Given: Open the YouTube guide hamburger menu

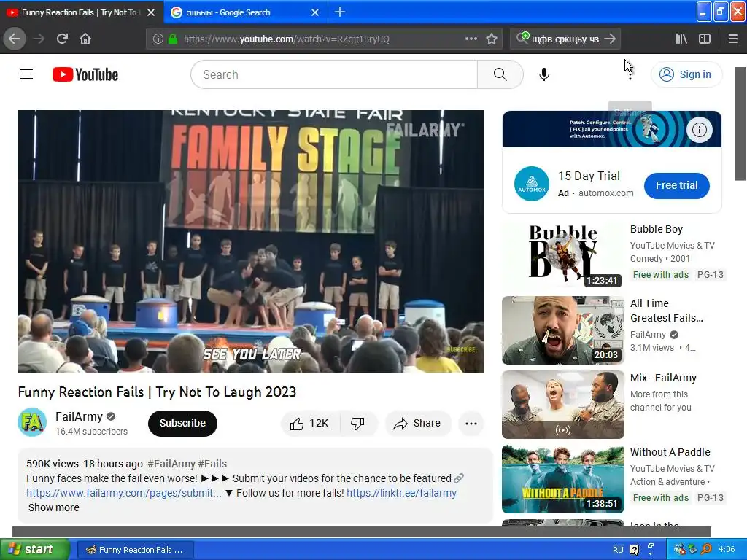Looking at the screenshot, I should click(x=26, y=74).
